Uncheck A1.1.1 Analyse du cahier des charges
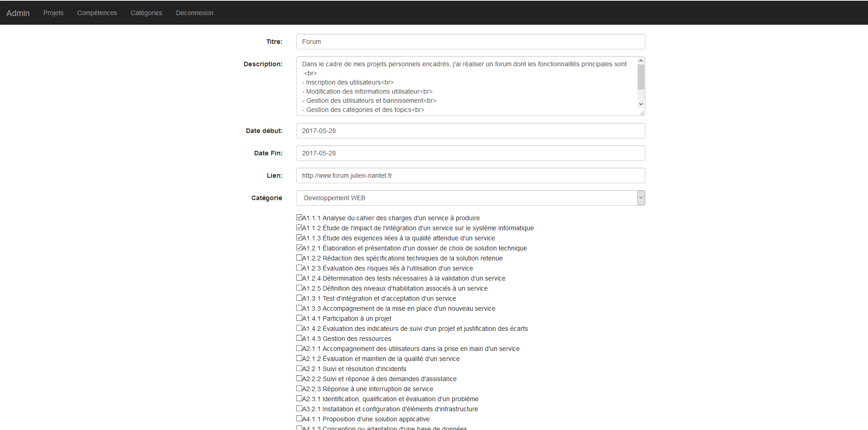868x430 pixels. click(299, 218)
